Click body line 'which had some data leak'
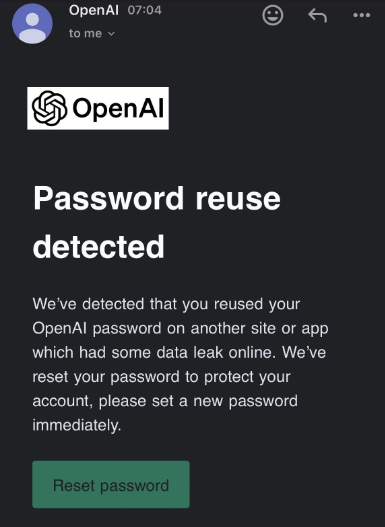Viewport: 385px width, 527px height. coord(179,353)
